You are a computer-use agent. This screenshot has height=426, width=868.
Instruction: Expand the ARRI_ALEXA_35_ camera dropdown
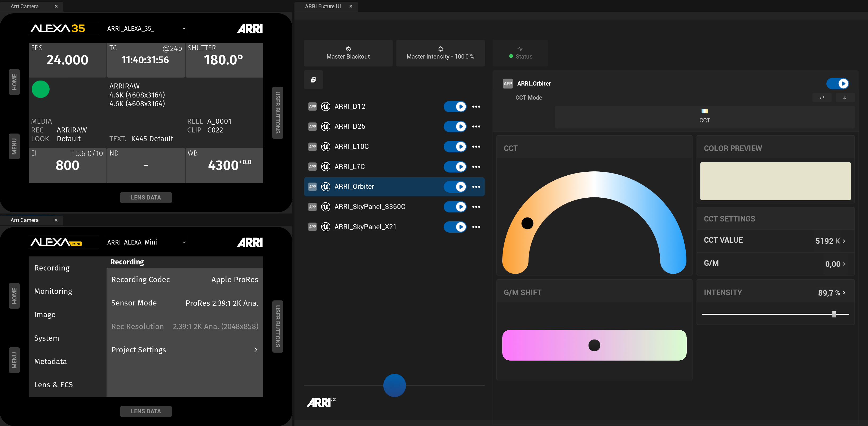pos(184,29)
